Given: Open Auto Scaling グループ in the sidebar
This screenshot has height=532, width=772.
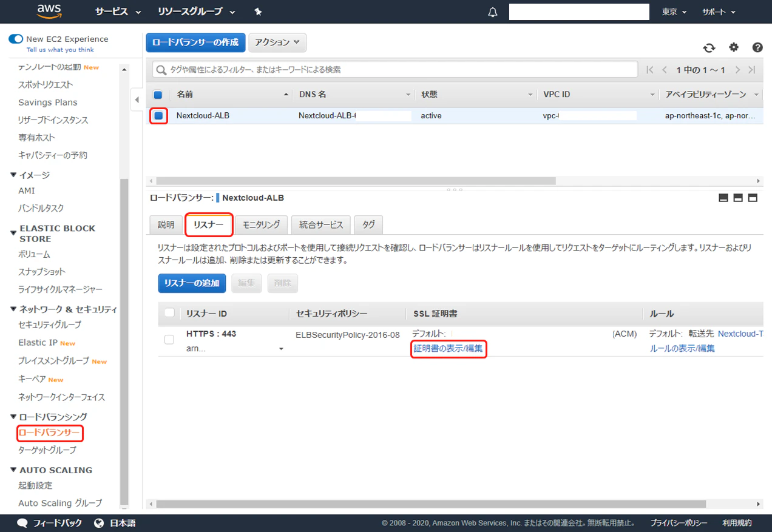Looking at the screenshot, I should coord(60,503).
